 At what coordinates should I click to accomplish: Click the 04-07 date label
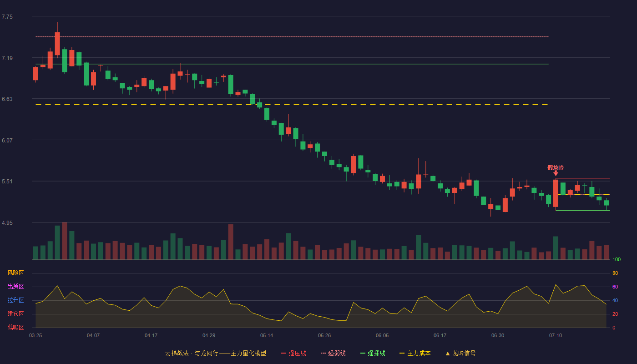[x=93, y=335]
